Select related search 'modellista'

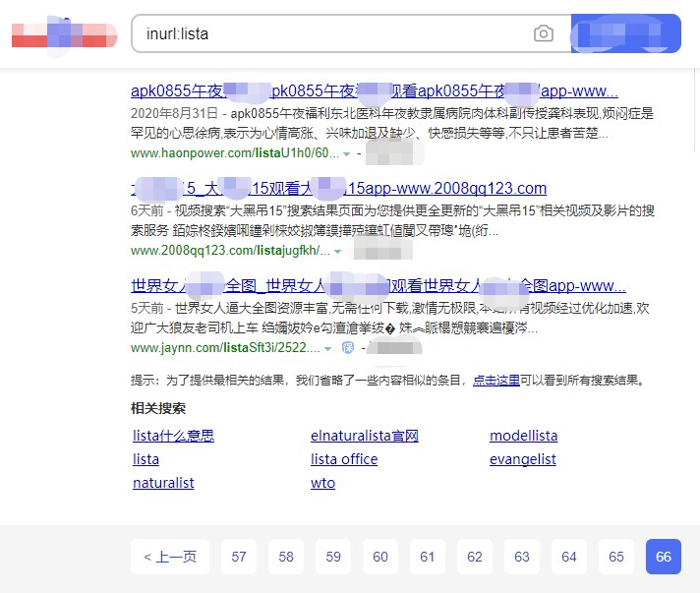point(523,436)
